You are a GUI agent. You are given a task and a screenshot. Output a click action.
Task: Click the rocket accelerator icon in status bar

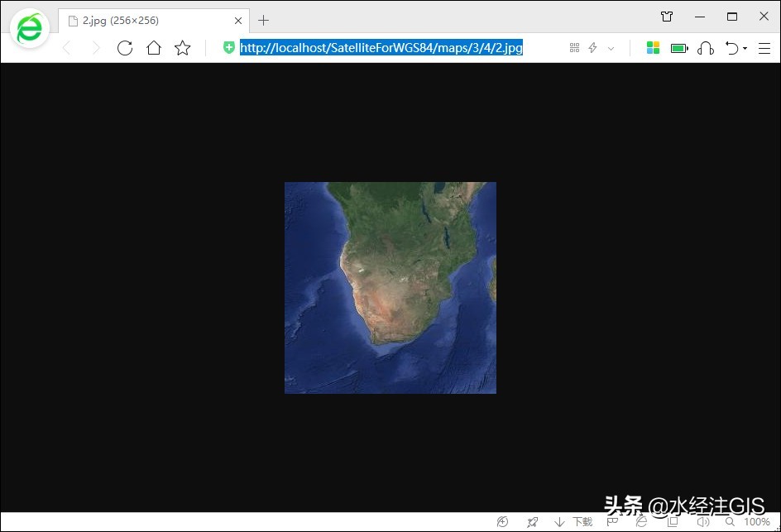tap(532, 522)
